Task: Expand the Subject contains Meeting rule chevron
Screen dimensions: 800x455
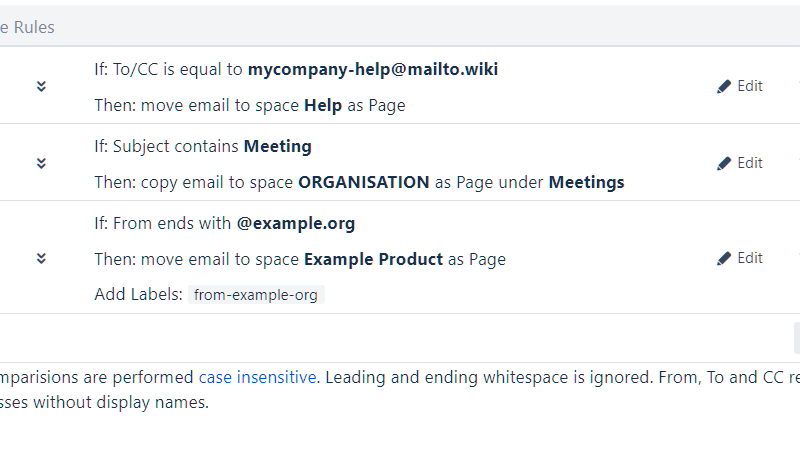Action: click(x=41, y=164)
